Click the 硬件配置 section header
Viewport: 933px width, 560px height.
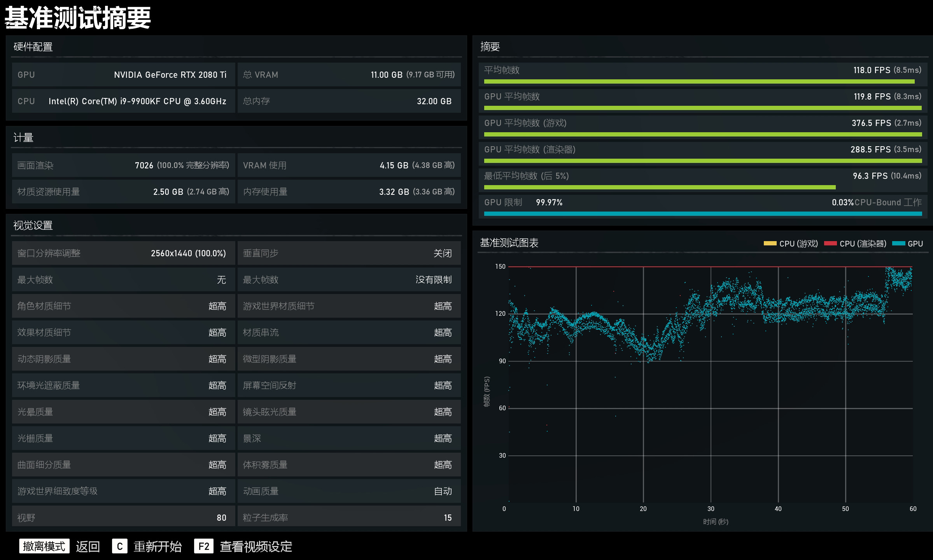coord(33,47)
